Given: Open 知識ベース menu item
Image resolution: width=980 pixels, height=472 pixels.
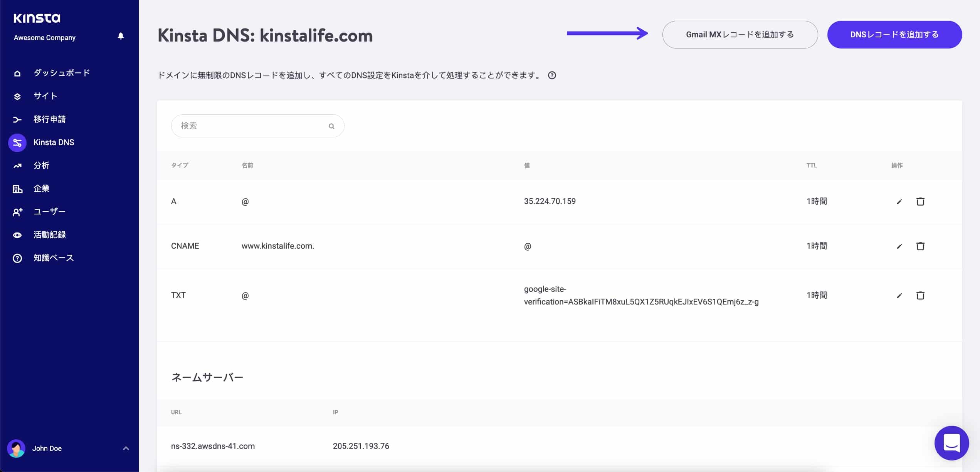Looking at the screenshot, I should [54, 258].
